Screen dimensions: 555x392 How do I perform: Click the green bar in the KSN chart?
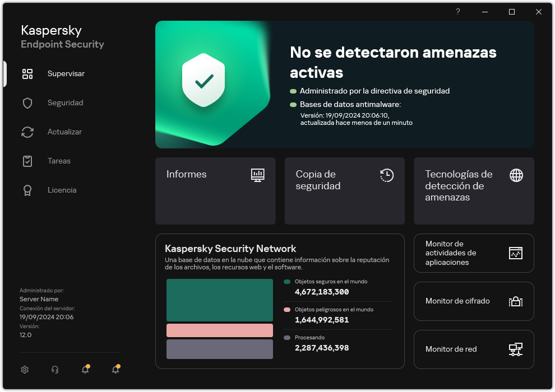point(219,300)
